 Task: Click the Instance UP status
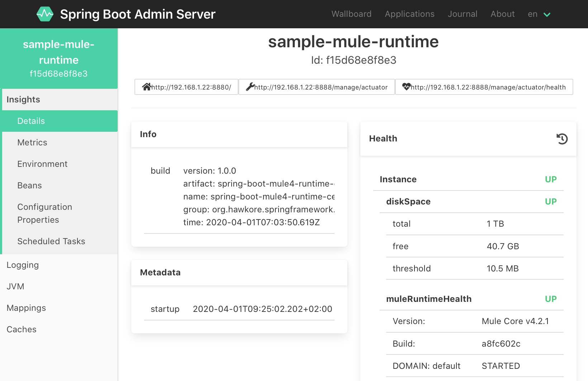point(551,179)
